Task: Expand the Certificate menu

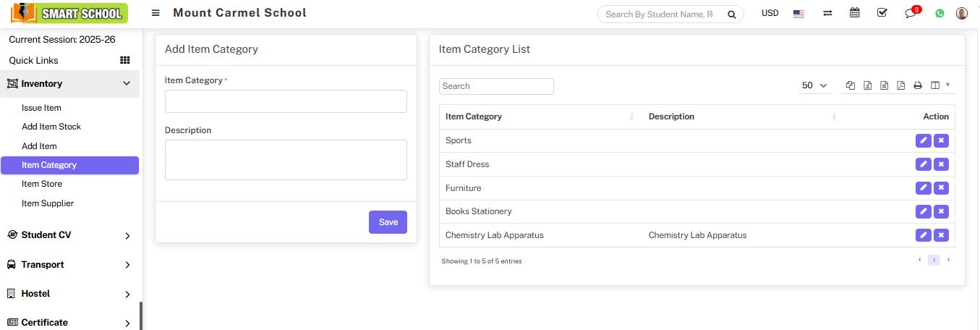Action: tap(69, 323)
